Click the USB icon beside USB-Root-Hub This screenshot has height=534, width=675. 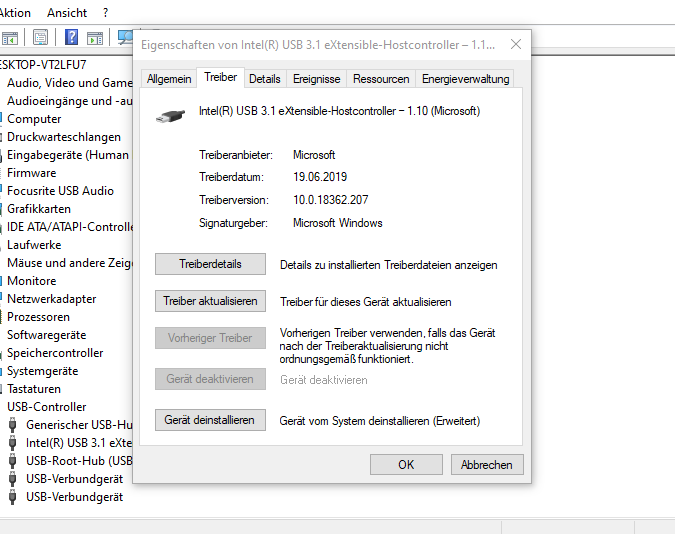point(13,461)
